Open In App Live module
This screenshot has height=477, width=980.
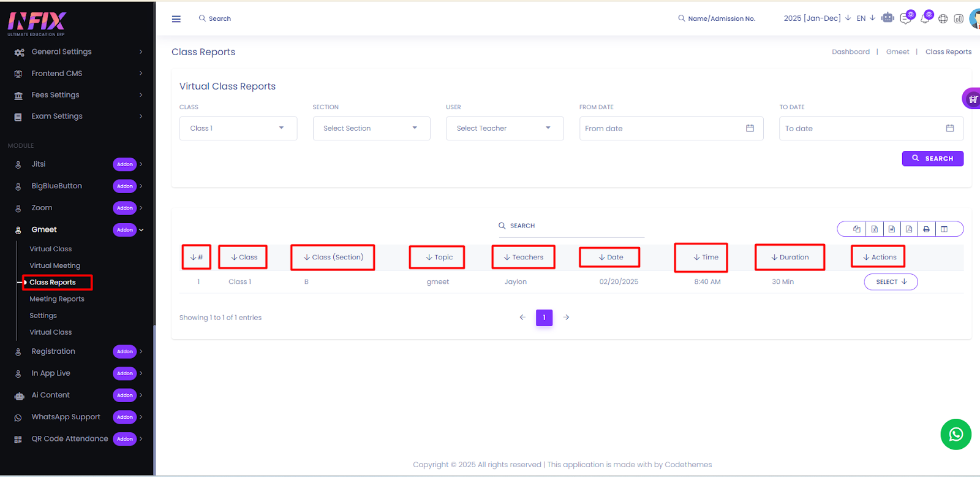(x=78, y=373)
